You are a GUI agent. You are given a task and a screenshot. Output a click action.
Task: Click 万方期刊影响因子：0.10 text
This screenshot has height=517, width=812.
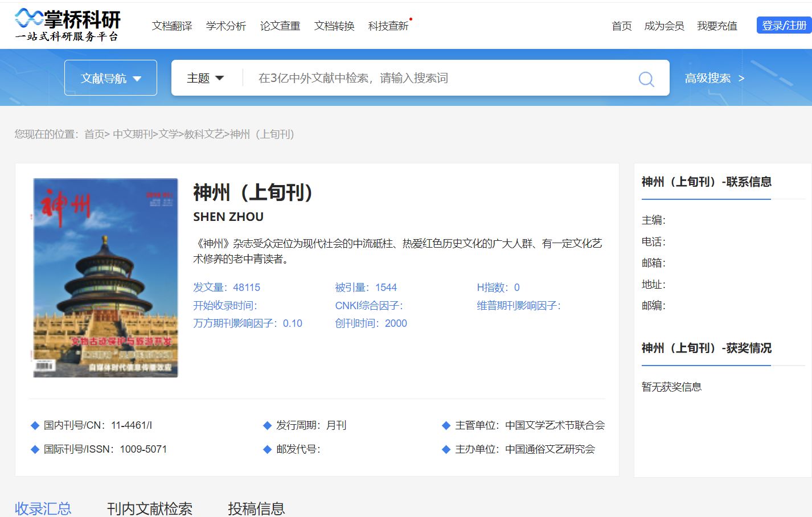click(248, 323)
